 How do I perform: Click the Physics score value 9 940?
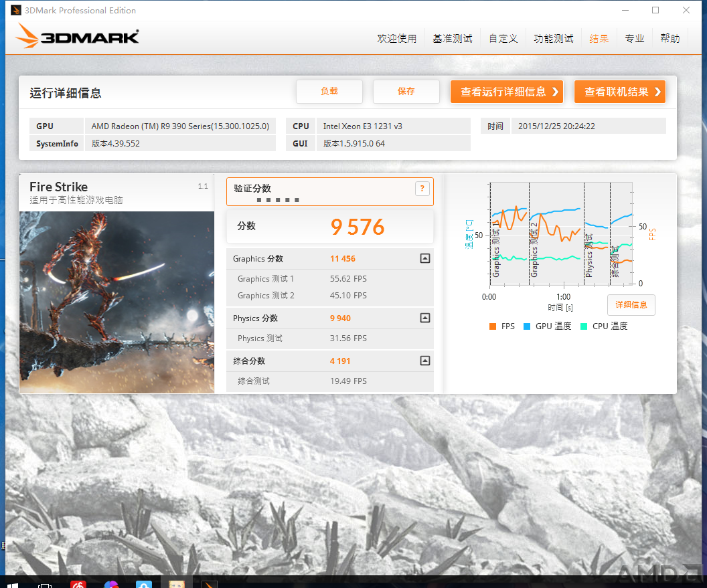(x=340, y=318)
